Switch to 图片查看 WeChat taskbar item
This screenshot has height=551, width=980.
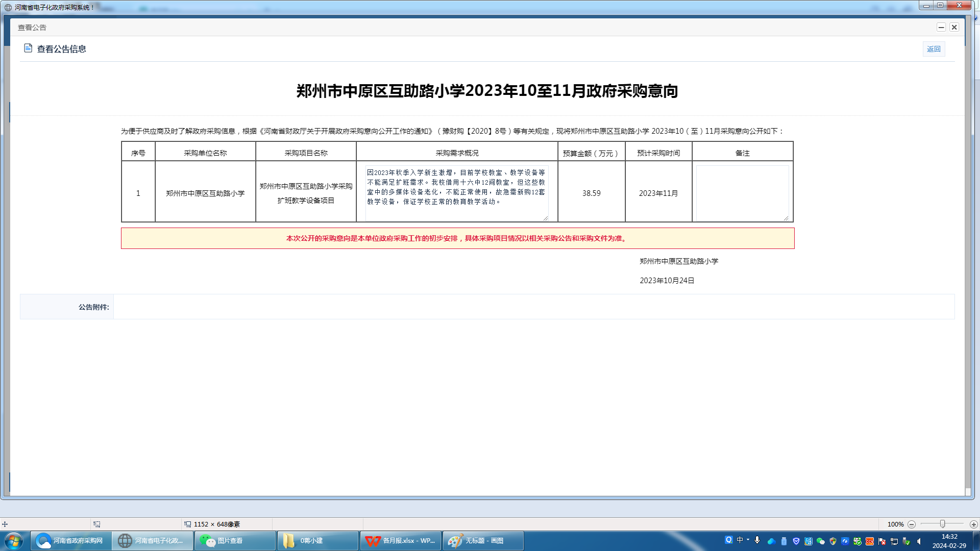[235, 541]
